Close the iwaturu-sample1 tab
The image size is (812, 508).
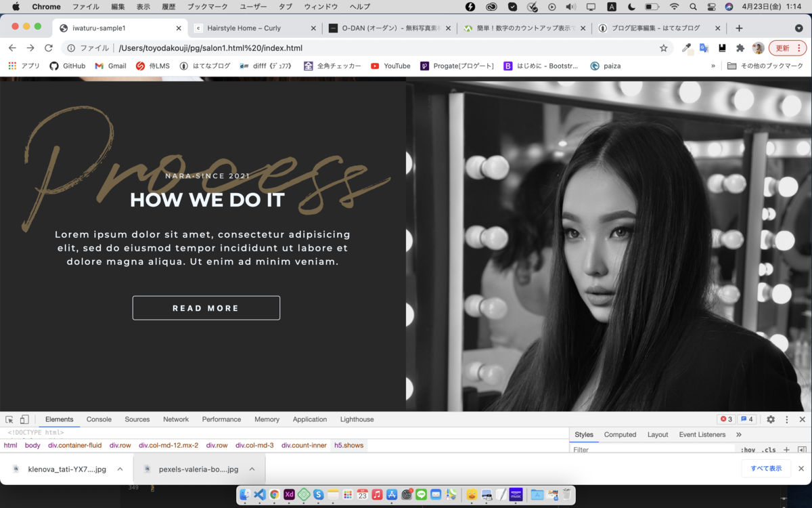[x=179, y=28]
